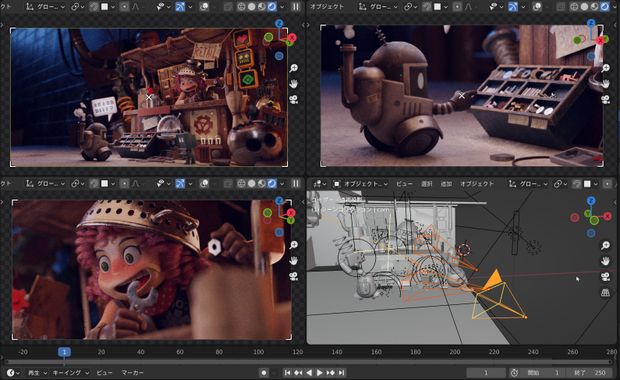
Task: Open オブジェクト mode dropdown in wireframe viewport header
Action: click(360, 183)
